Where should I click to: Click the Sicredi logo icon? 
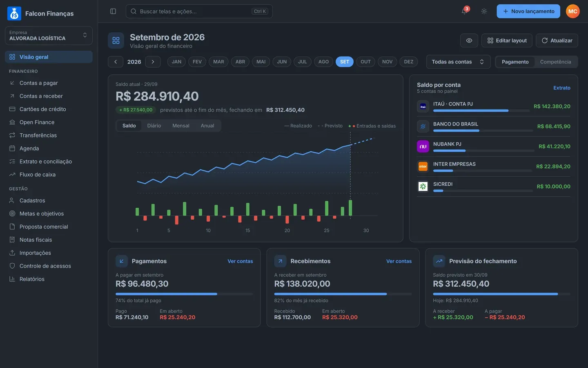[x=423, y=186]
